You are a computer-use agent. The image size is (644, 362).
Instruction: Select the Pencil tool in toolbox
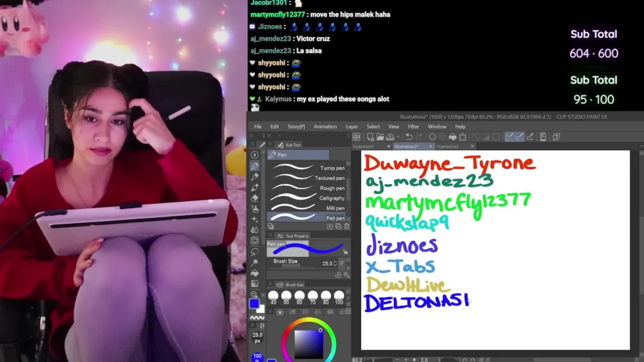255,176
